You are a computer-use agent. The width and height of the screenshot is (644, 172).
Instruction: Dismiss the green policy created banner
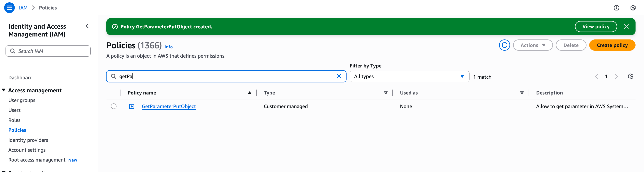626,27
